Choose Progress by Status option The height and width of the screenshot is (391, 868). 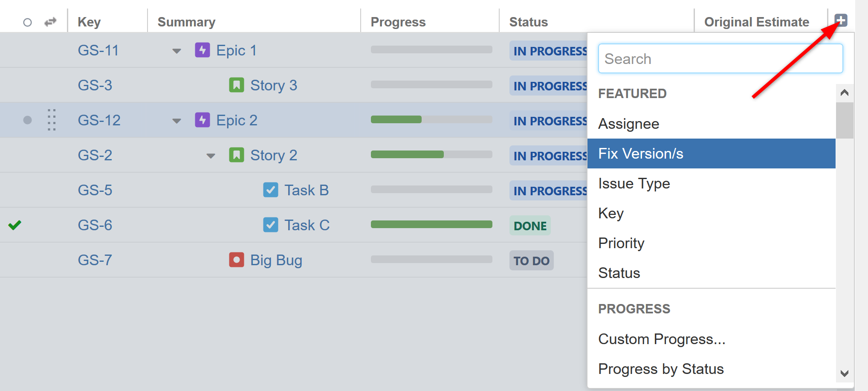661,368
